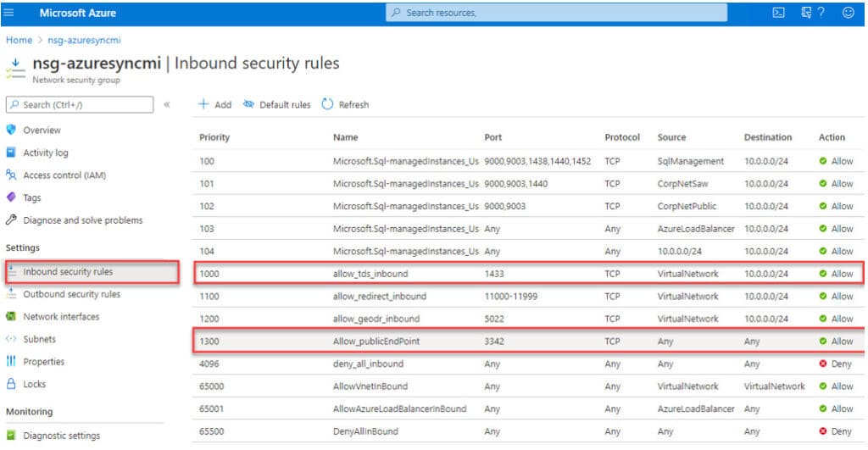Open the DenyAllInBound rule
The width and height of the screenshot is (868, 450).
click(x=365, y=431)
